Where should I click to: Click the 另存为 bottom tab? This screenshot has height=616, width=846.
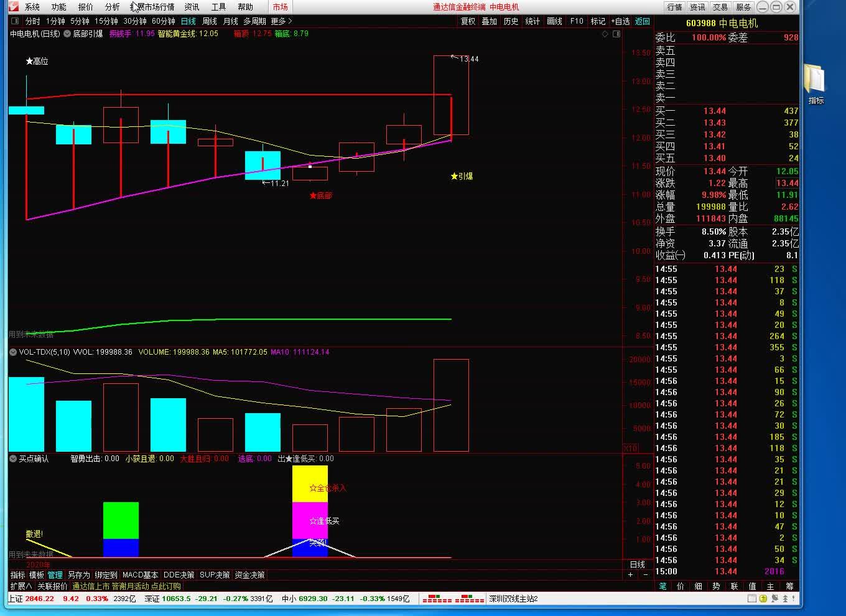78,575
